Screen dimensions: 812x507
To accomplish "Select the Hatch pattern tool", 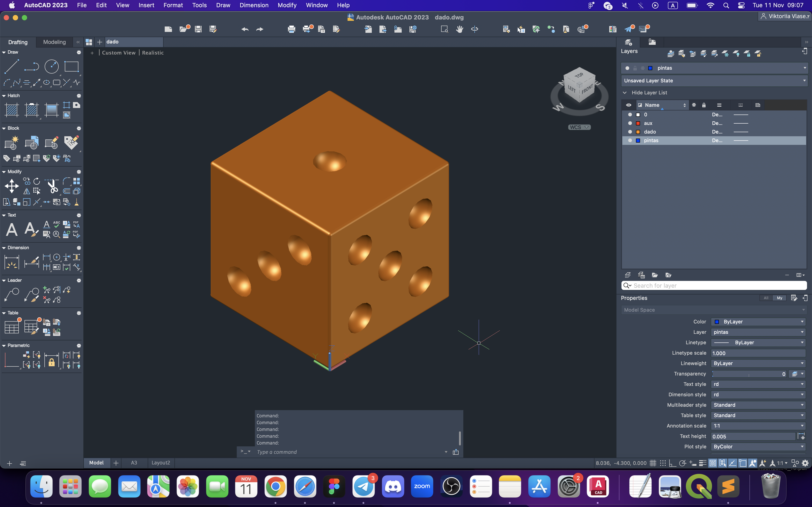I will click(11, 110).
